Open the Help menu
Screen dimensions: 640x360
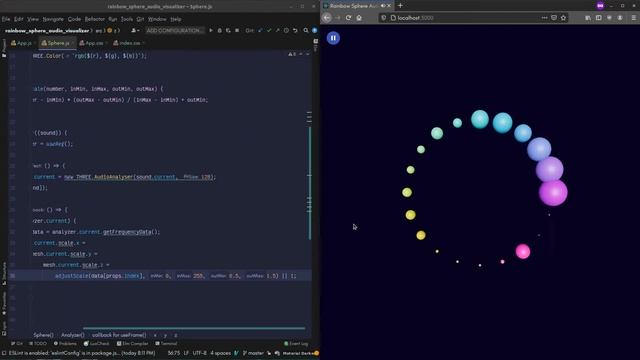(x=176, y=19)
